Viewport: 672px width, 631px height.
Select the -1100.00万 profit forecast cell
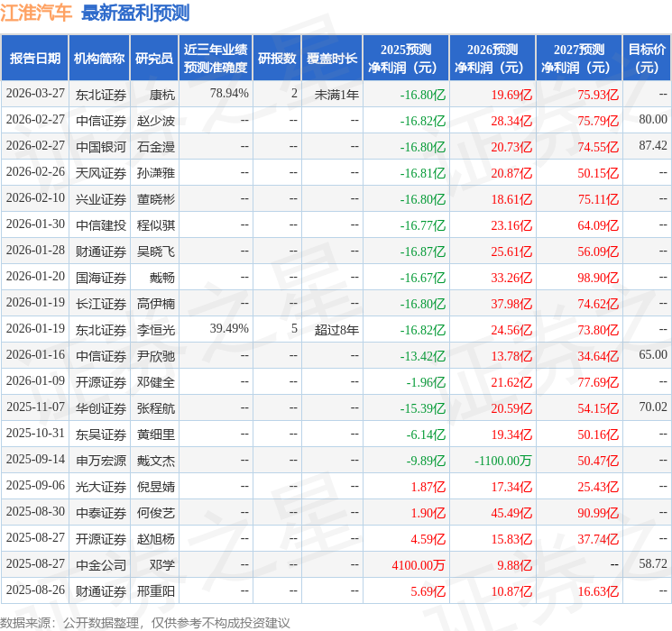click(x=503, y=460)
